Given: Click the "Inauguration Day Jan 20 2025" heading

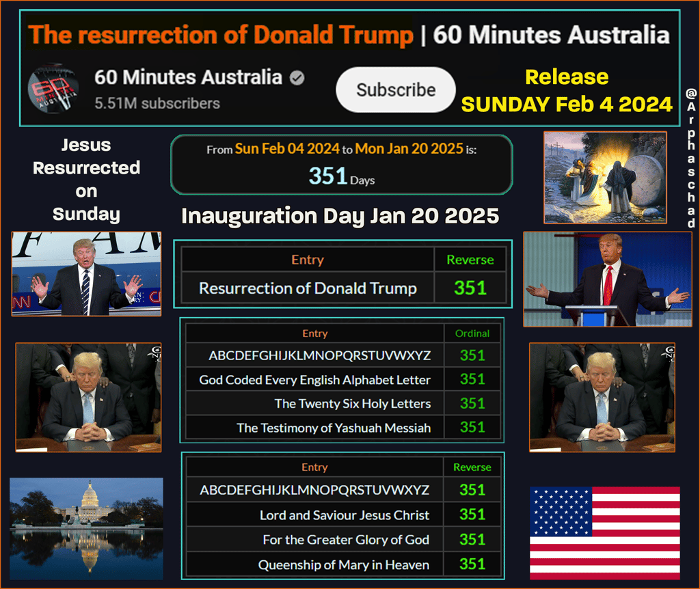Looking at the screenshot, I should [340, 216].
